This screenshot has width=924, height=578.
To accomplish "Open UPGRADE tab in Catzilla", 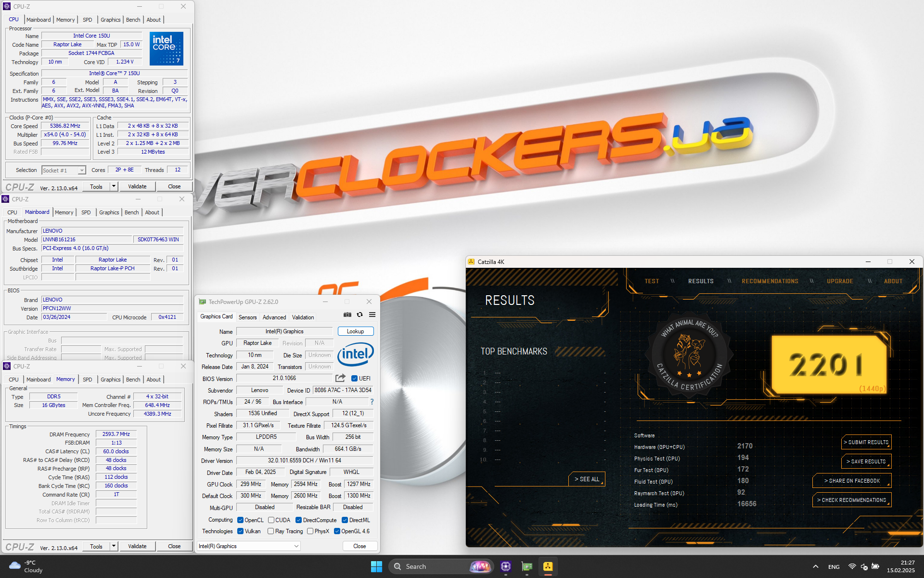I will click(840, 281).
